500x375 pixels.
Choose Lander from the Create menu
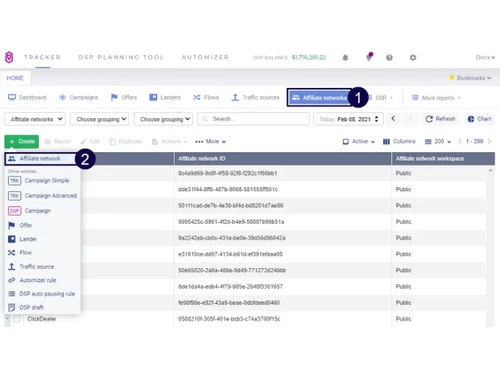pyautogui.click(x=22, y=239)
